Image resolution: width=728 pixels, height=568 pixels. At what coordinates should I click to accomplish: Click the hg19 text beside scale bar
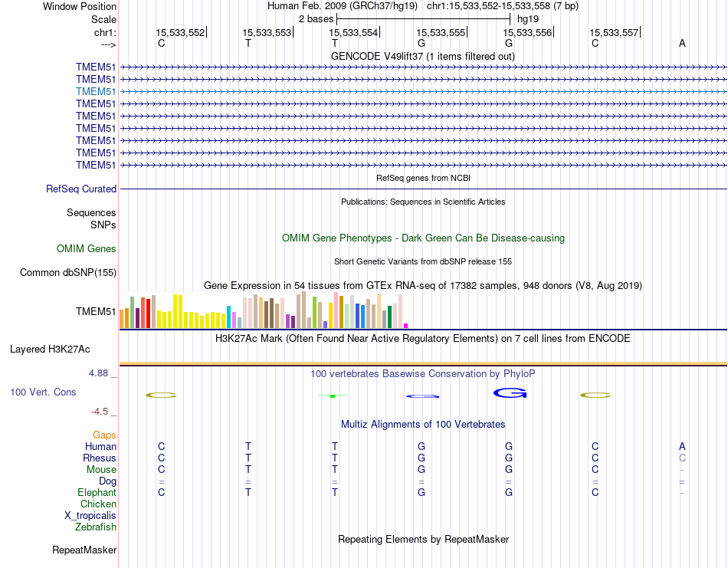pos(528,19)
